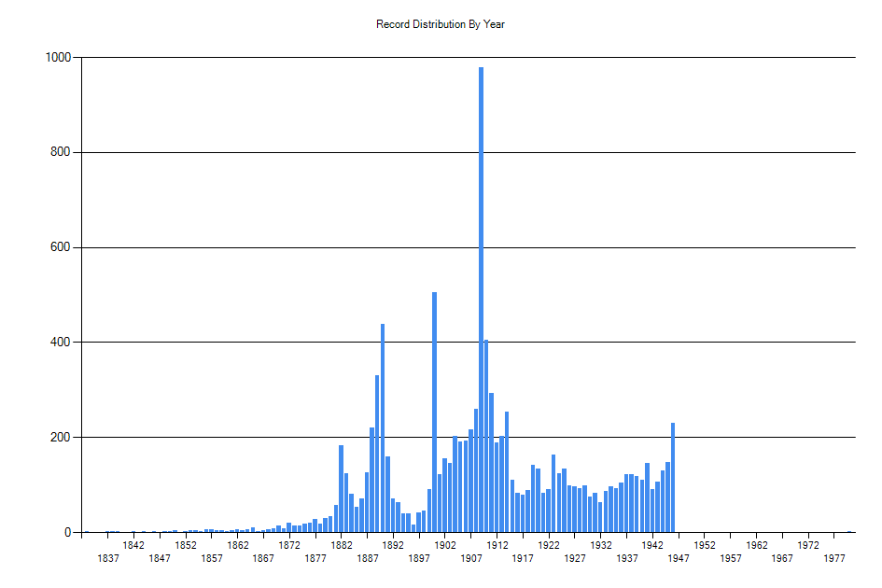This screenshot has height=588, width=882.
Task: Click the last tall bar at 1946
Action: coord(673,477)
